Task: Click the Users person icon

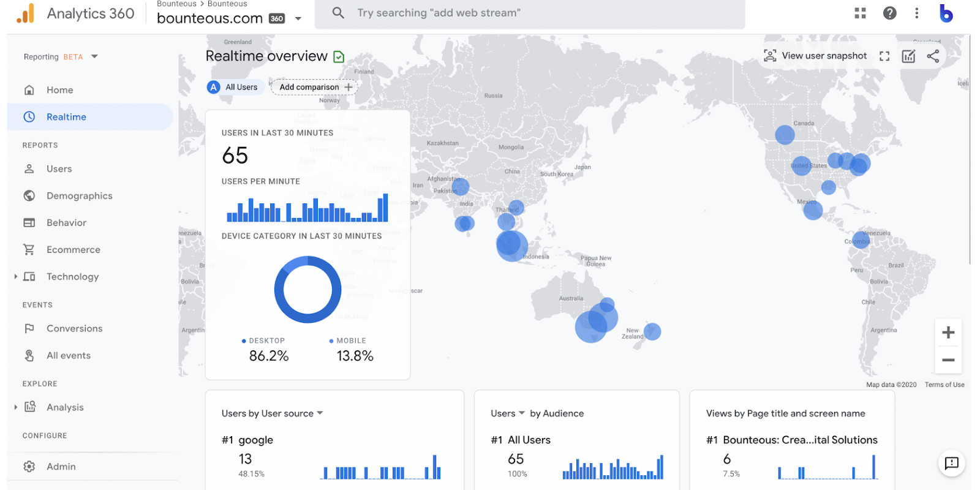Action: (29, 169)
